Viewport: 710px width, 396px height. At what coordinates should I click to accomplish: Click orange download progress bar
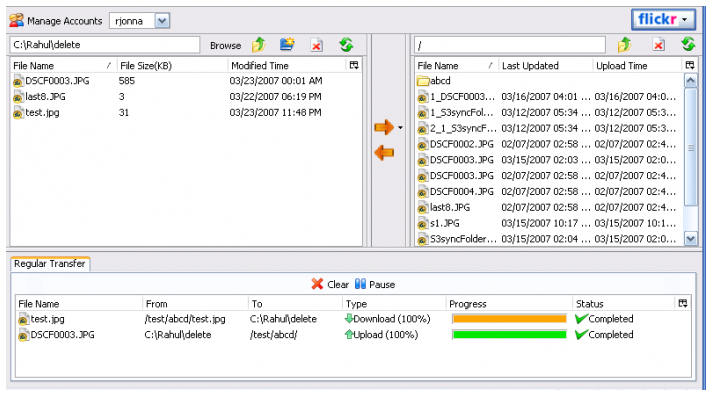pyautogui.click(x=509, y=319)
